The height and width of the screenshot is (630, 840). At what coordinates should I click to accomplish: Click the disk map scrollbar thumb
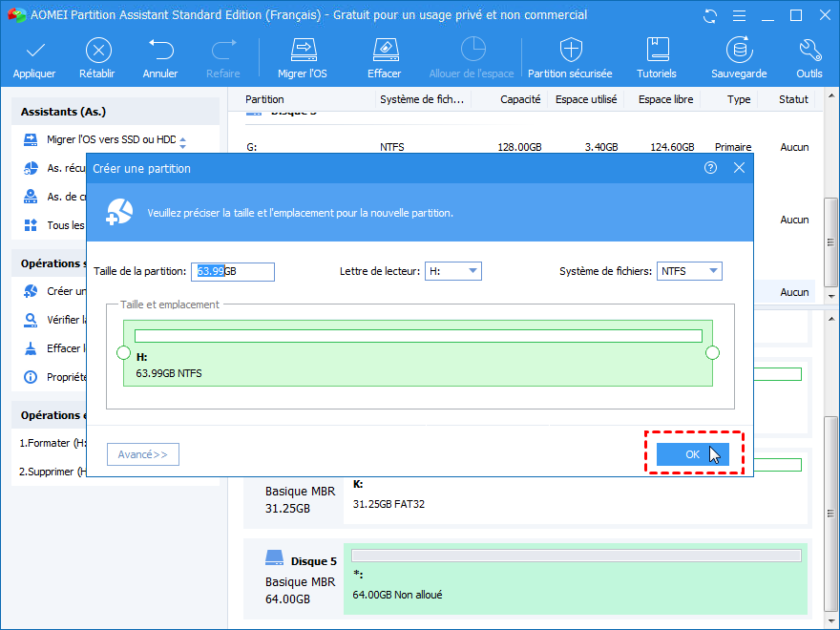(830, 514)
